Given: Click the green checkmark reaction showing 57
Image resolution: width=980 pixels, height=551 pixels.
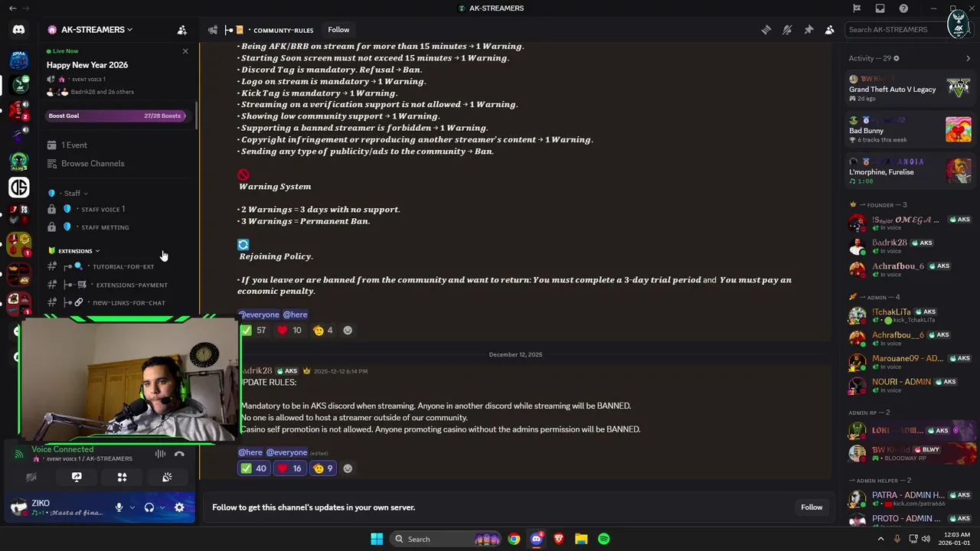Looking at the screenshot, I should point(253,331).
